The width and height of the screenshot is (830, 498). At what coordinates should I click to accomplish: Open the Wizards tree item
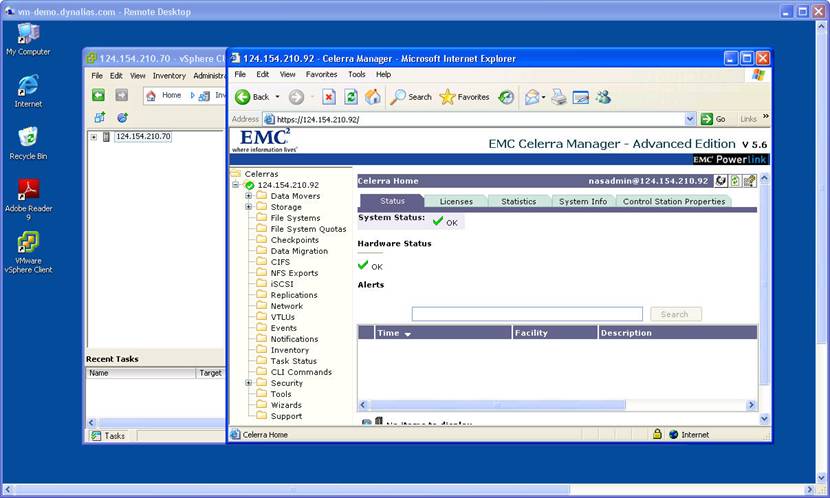(x=286, y=405)
